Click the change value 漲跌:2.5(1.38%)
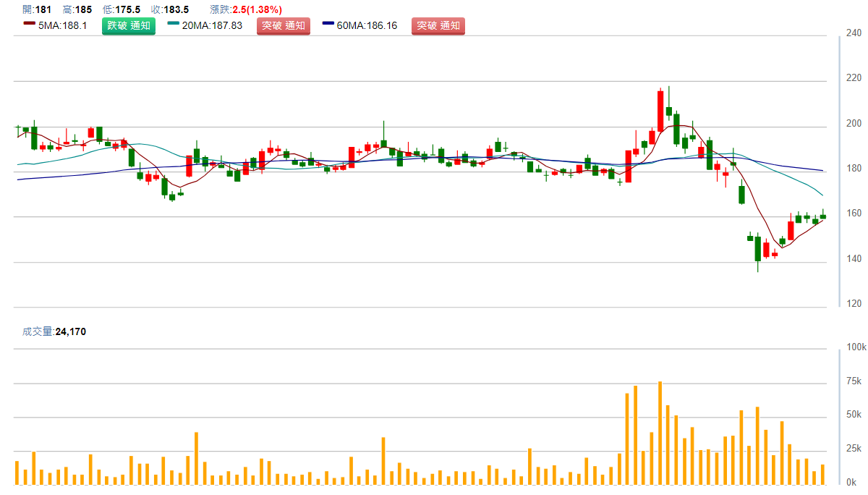Screen dimensions: 868x495 (246, 9)
